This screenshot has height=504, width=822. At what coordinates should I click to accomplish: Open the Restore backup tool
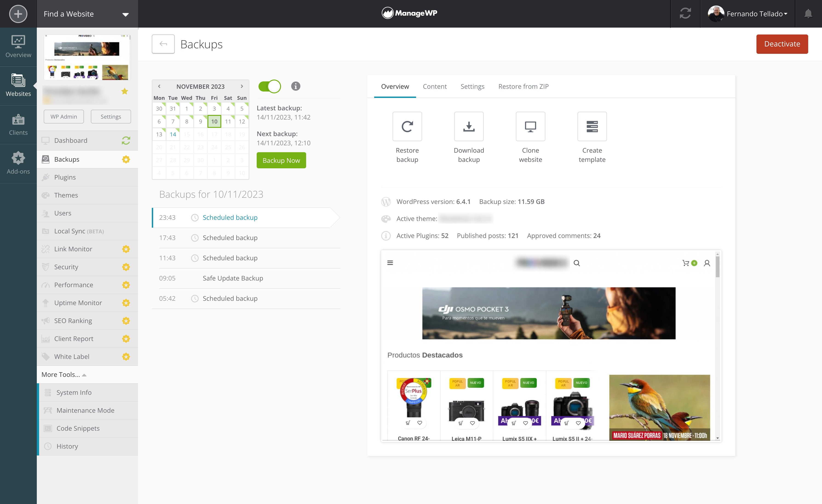pyautogui.click(x=407, y=127)
